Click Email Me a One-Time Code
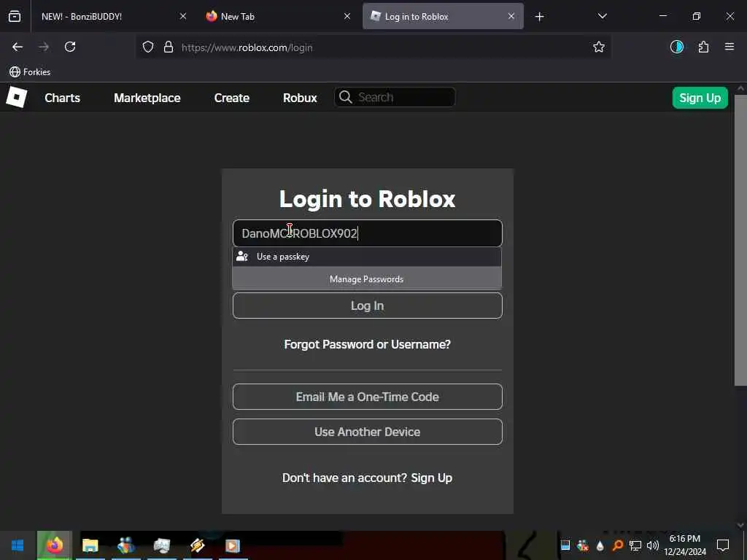The image size is (747, 560). [368, 397]
